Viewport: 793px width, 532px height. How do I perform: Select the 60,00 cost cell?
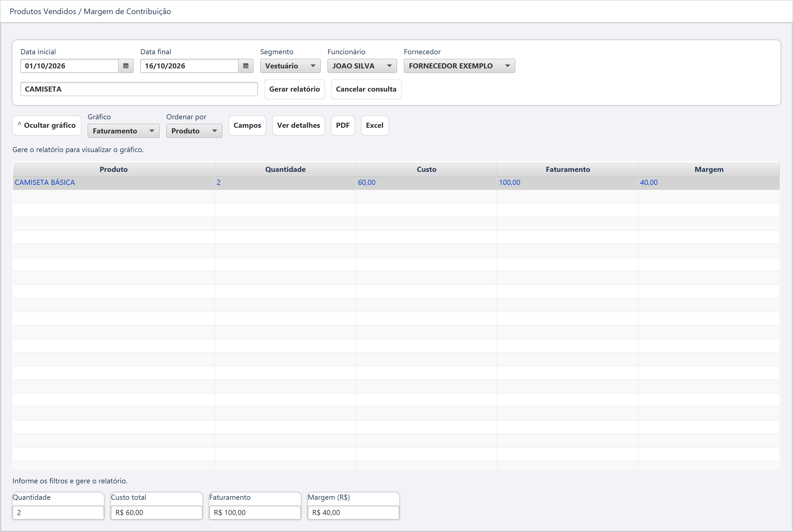tap(427, 183)
